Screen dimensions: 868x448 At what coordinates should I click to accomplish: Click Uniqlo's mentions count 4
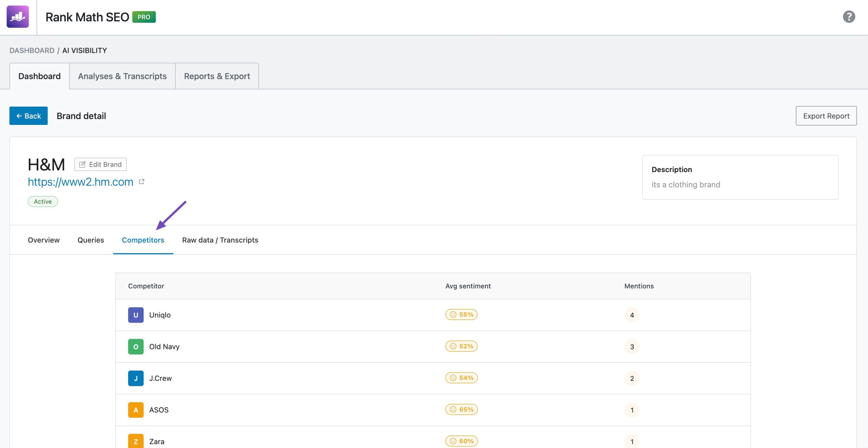(x=632, y=315)
